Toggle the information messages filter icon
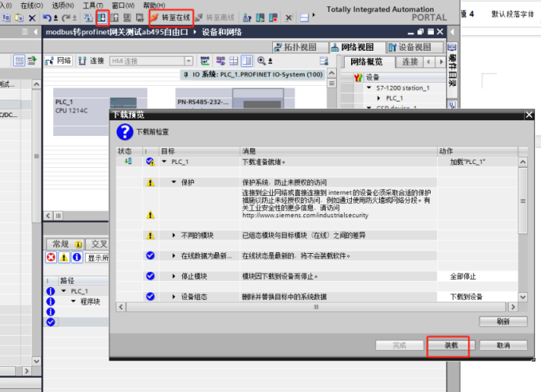541x392 pixels. click(x=77, y=257)
